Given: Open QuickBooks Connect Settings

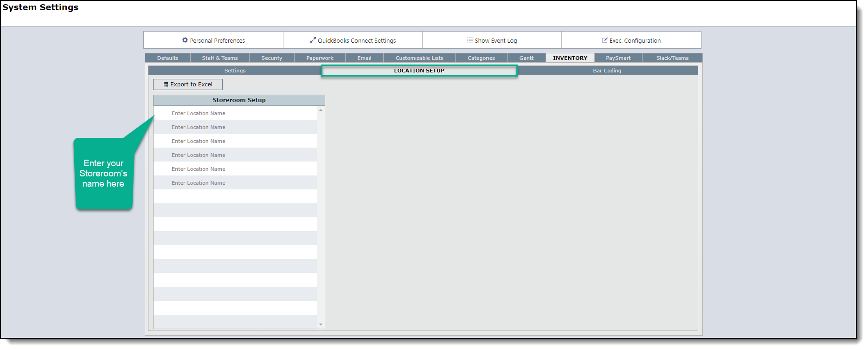Looking at the screenshot, I should [x=353, y=40].
